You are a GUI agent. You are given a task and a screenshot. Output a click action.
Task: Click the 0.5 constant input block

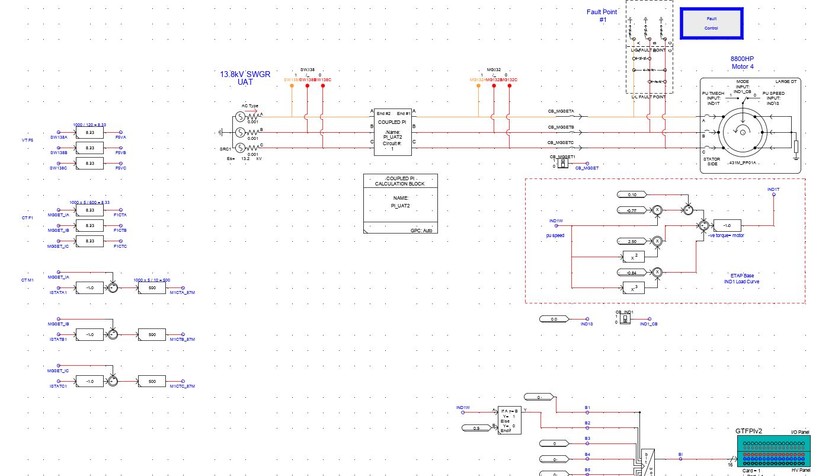point(468,427)
